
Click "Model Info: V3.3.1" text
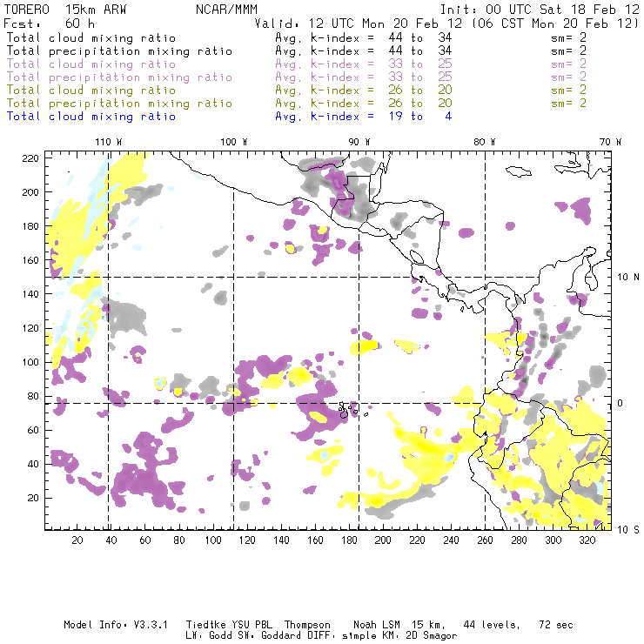116,625
